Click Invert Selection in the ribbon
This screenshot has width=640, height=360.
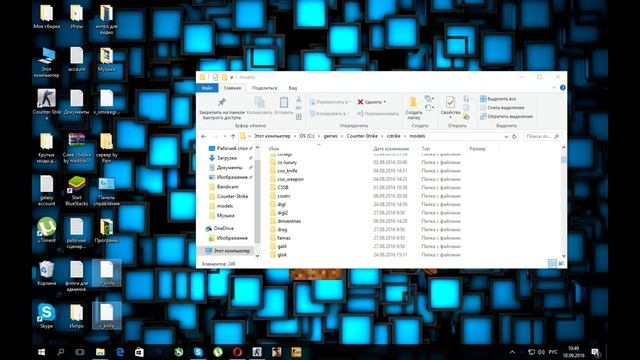(506, 116)
